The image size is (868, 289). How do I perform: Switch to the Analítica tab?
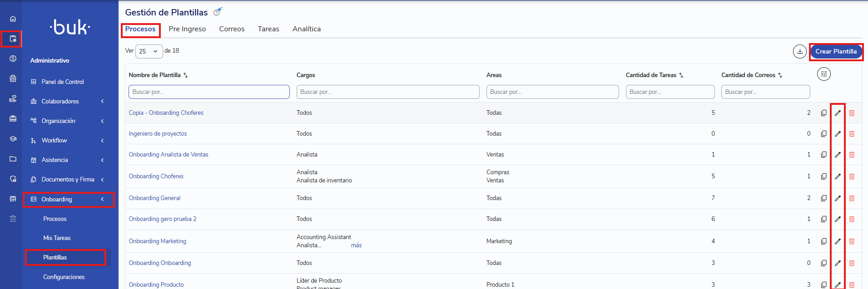pyautogui.click(x=307, y=29)
